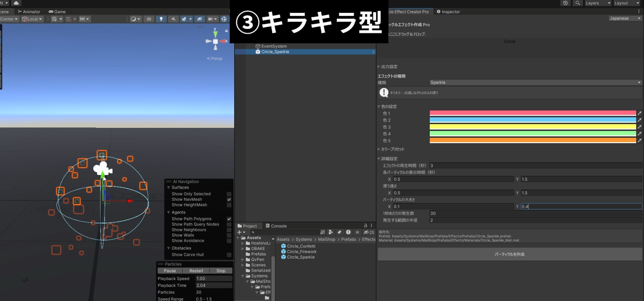Uncheck Show Path Polygons checkbox
The height and width of the screenshot is (301, 644).
(229, 219)
